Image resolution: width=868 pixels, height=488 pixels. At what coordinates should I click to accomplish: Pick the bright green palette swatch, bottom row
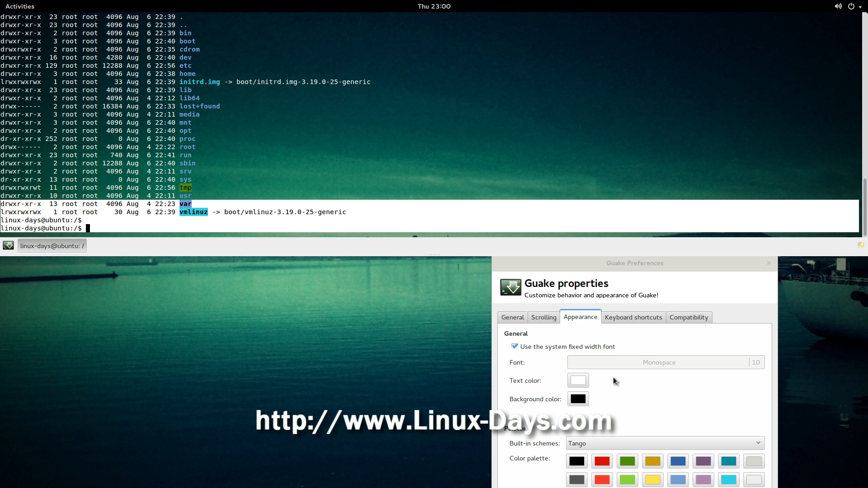[x=627, y=480]
